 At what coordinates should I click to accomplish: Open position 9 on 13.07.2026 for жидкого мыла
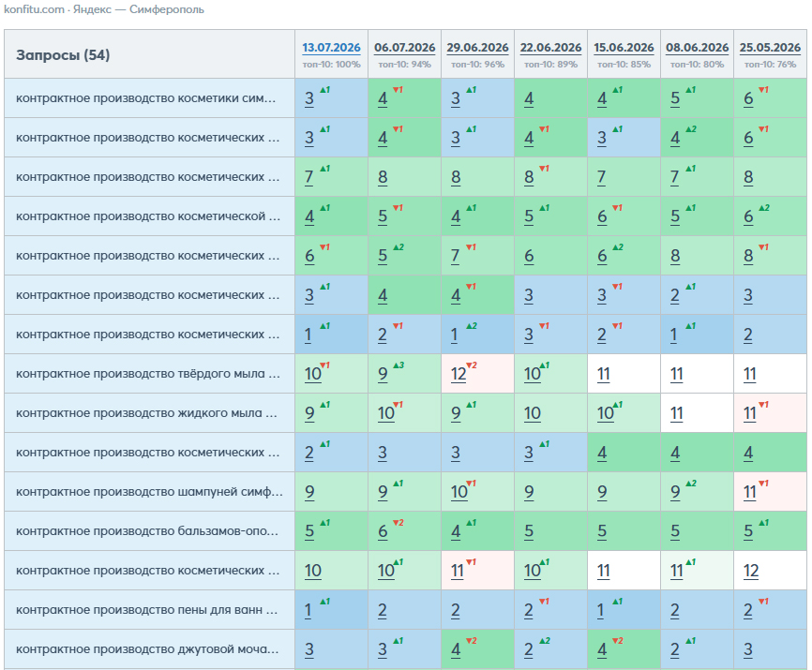[309, 413]
